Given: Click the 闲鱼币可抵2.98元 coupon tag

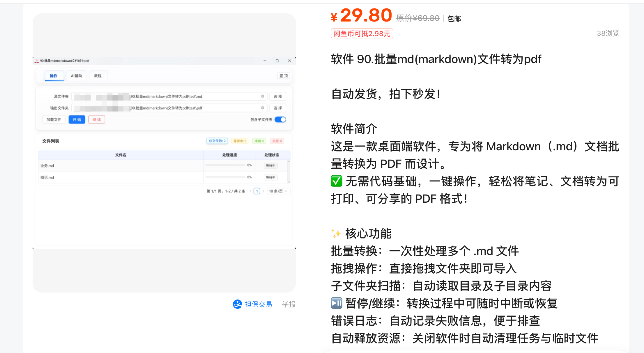Looking at the screenshot, I should coord(362,33).
